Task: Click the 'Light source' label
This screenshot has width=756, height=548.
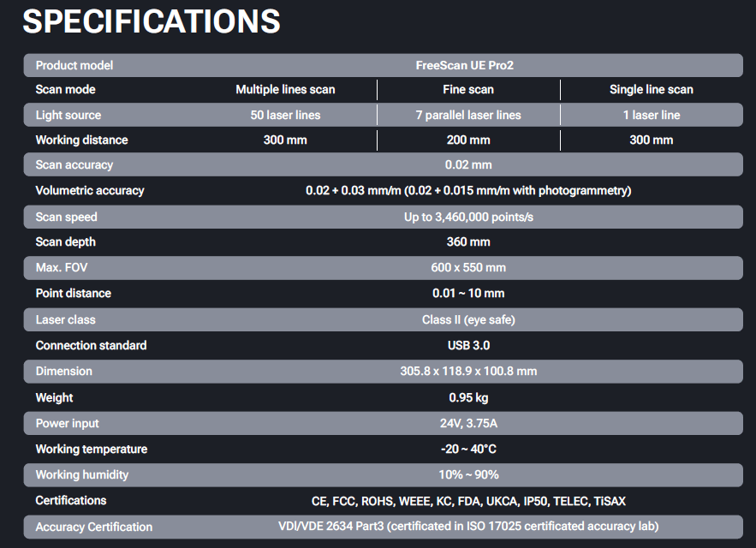Action: click(68, 115)
